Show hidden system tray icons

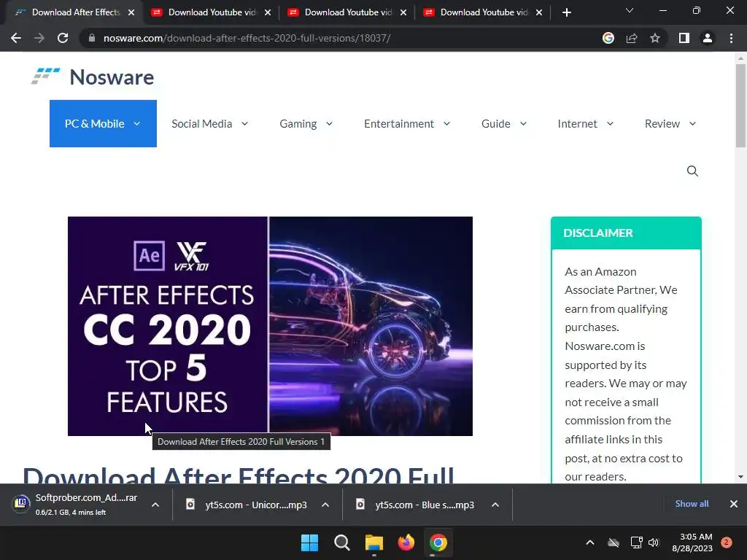(x=589, y=542)
